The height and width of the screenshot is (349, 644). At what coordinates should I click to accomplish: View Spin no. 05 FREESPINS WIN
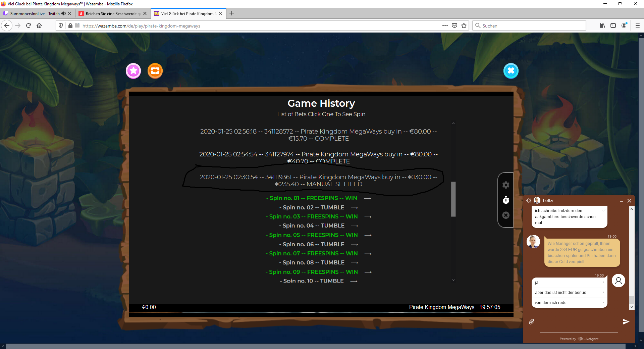coord(318,235)
